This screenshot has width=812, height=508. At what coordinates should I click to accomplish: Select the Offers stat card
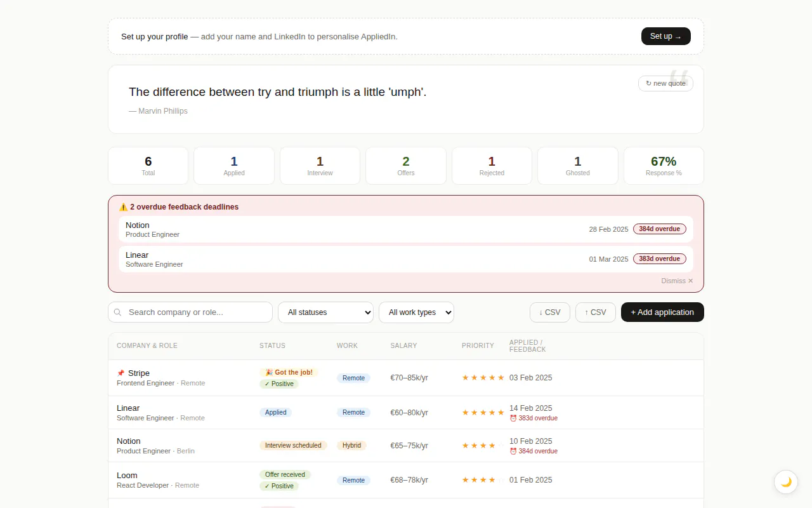[x=406, y=166]
